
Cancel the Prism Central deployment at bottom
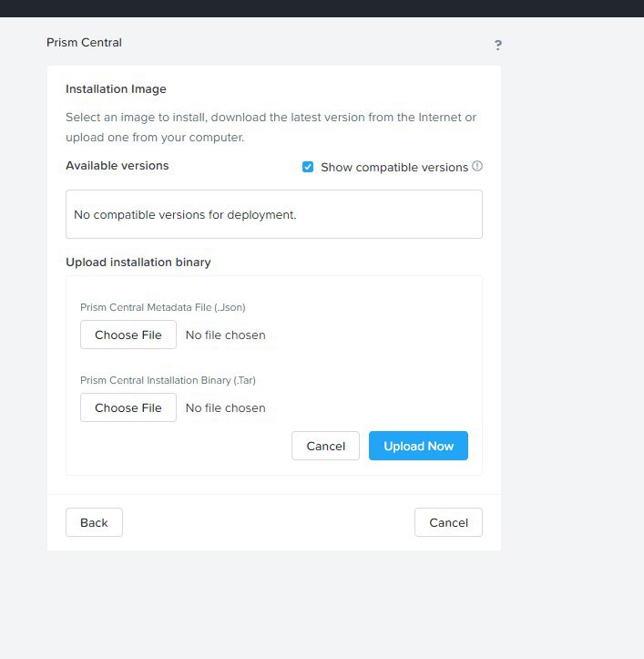pyautogui.click(x=448, y=522)
